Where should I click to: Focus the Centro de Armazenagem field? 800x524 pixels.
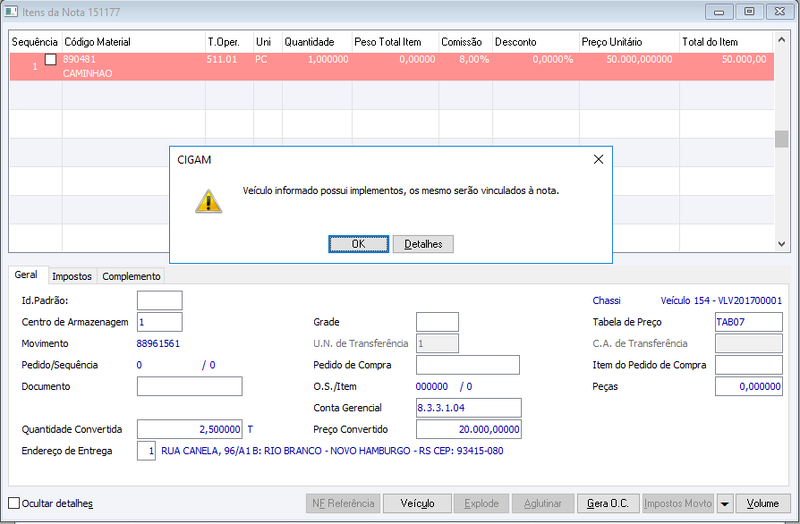coord(160,322)
